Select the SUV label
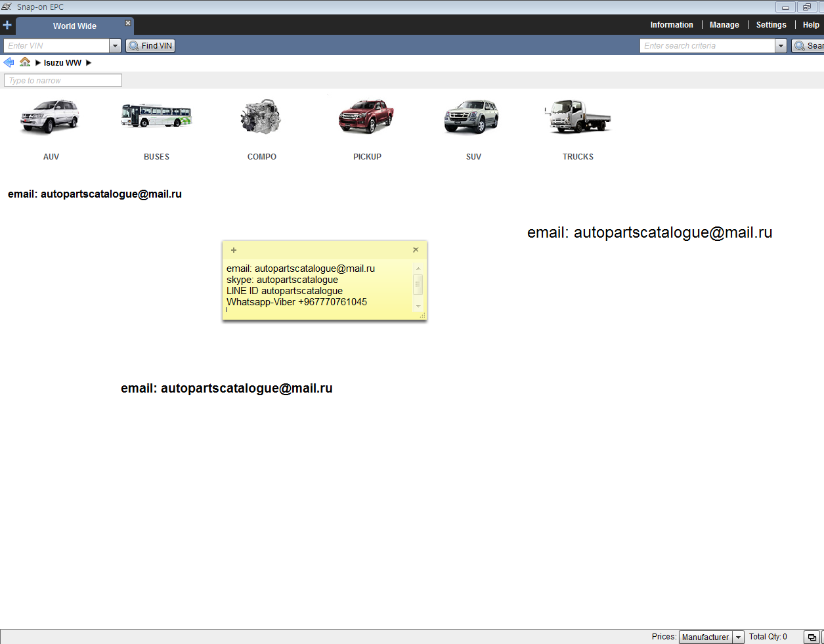 point(473,157)
